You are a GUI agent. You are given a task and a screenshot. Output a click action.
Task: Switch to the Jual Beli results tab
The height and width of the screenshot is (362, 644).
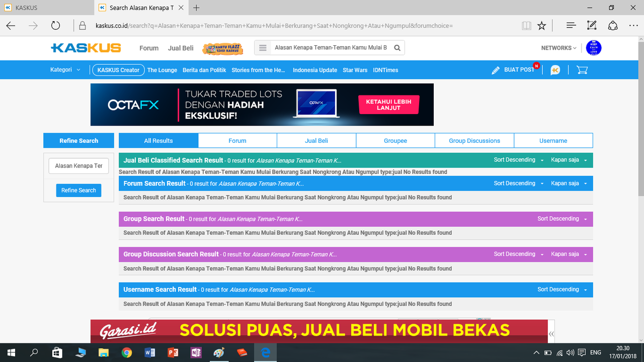pos(316,141)
